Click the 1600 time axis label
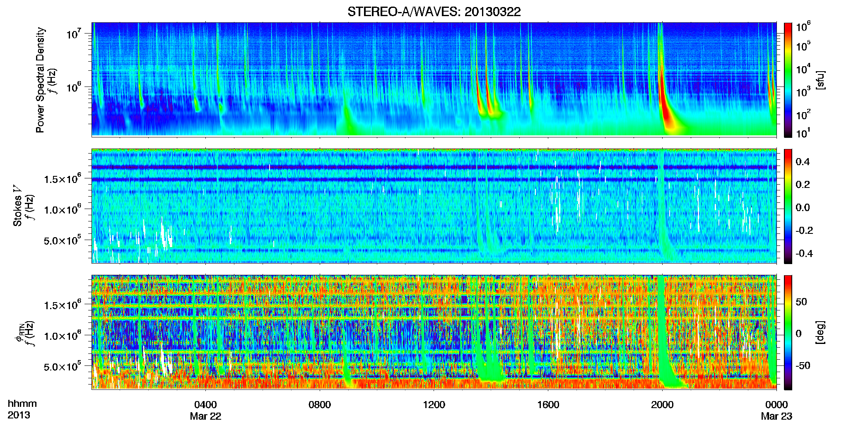 point(548,404)
